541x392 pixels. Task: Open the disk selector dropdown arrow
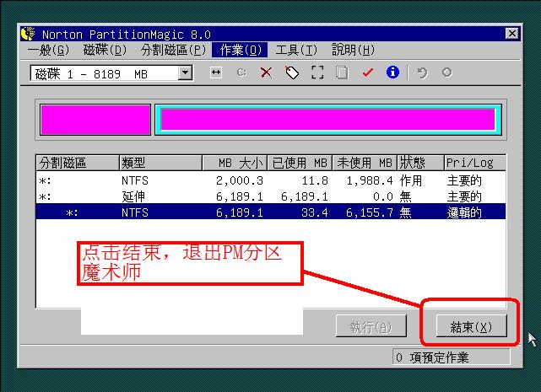point(186,73)
